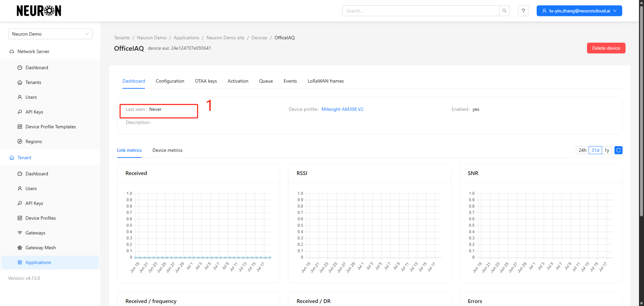Screen dimensions: 644x306
Task: Switch to the Activation tab
Action: click(x=238, y=81)
